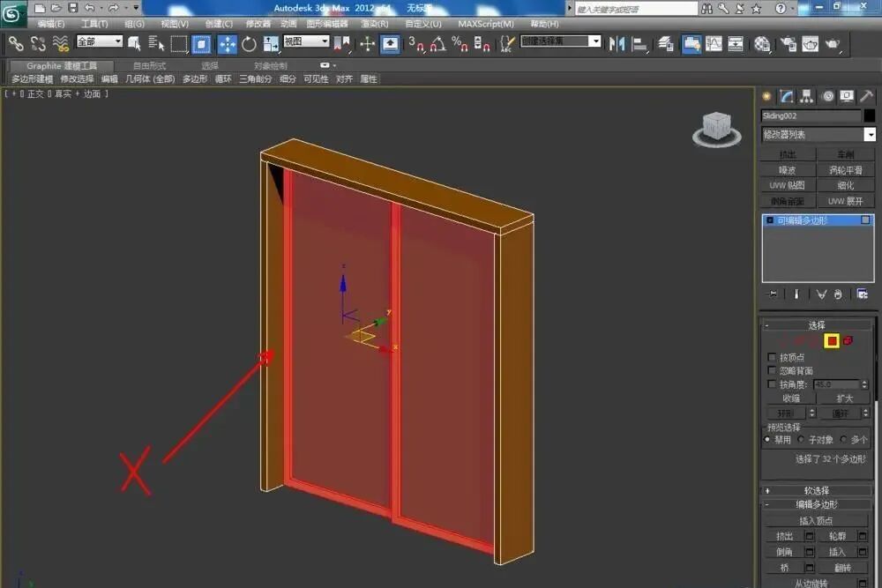Enable the 按角度 checkbox

tap(772, 384)
